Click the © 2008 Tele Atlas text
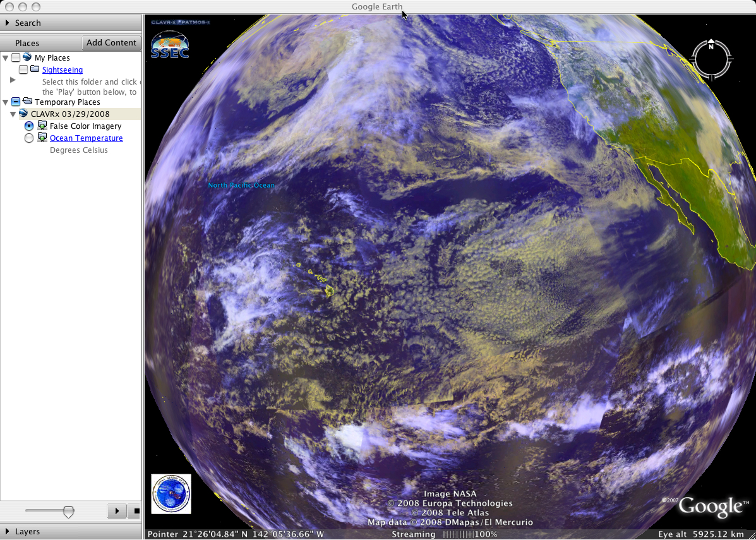The image size is (756, 540). [x=450, y=513]
